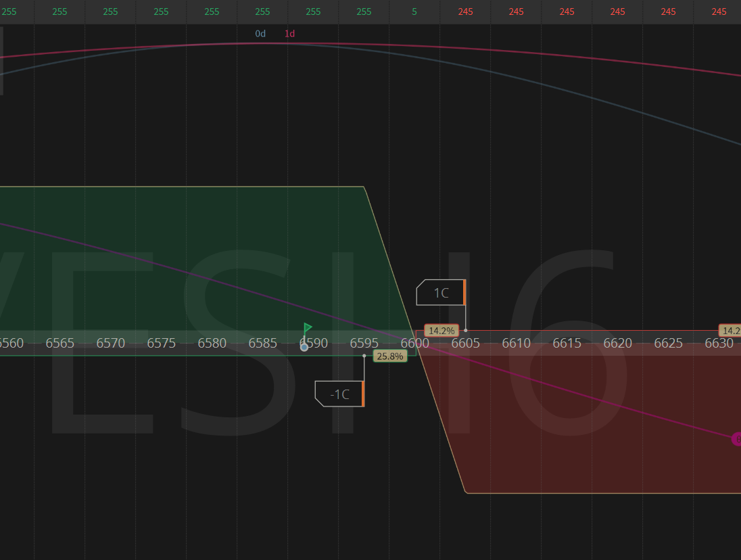741x560 pixels.
Task: Toggle the 0d curve label
Action: 260,33
